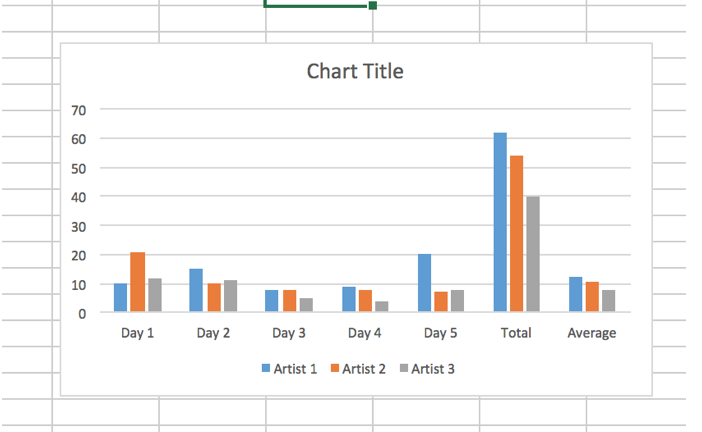Select the Day 3 axis label
The height and width of the screenshot is (432, 702).
pos(289,333)
